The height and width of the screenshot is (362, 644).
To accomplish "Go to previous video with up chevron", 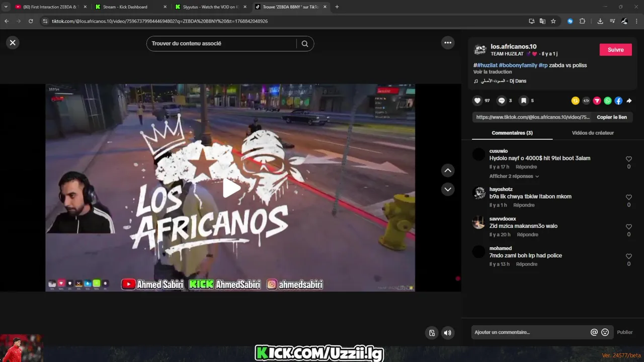I will click(448, 170).
